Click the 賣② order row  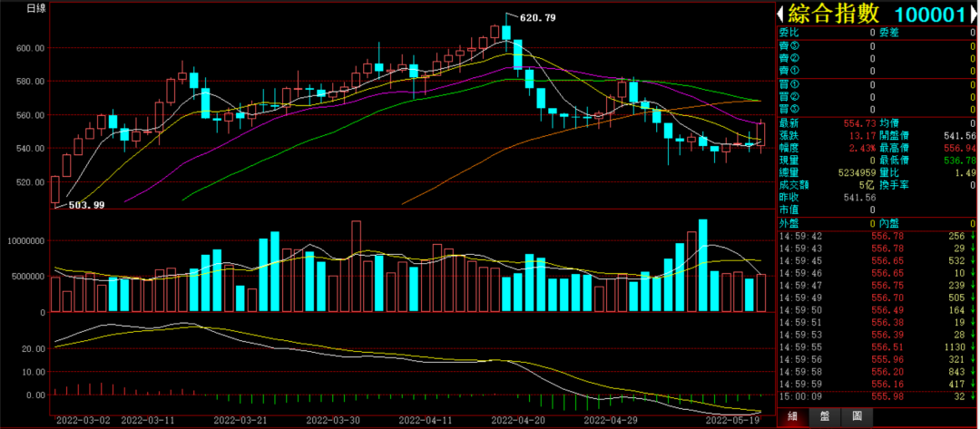pyautogui.click(x=877, y=59)
